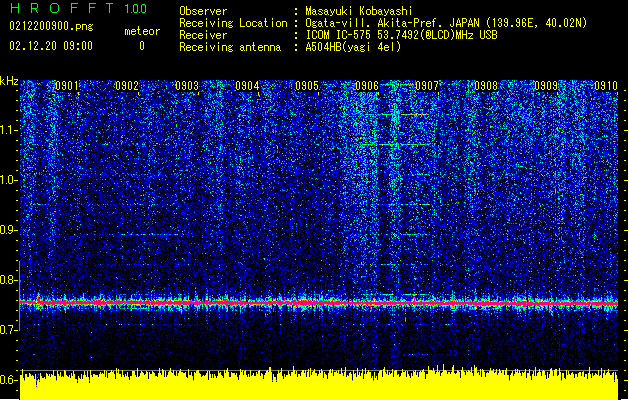Image resolution: width=629 pixels, height=400 pixels.
Task: Click the red carrier signal line
Action: tap(319, 303)
